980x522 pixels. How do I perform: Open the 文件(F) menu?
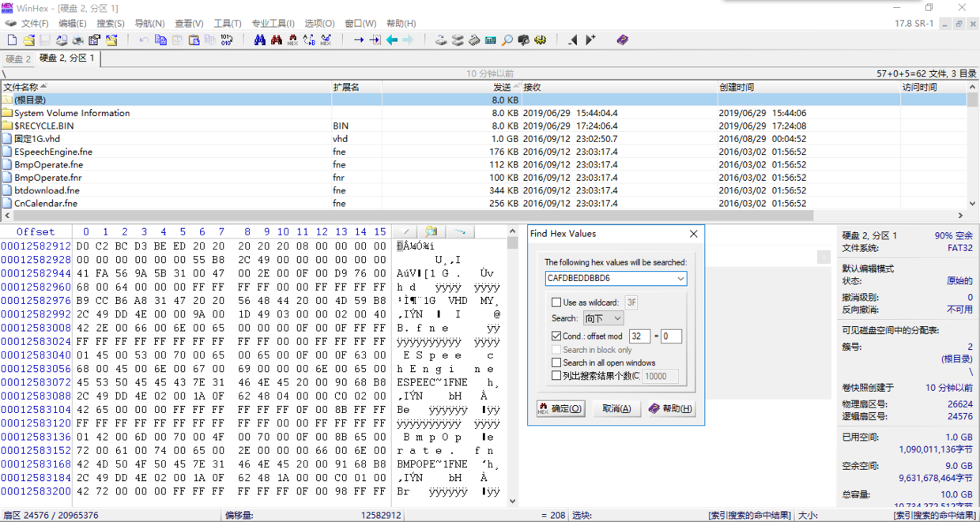point(35,24)
